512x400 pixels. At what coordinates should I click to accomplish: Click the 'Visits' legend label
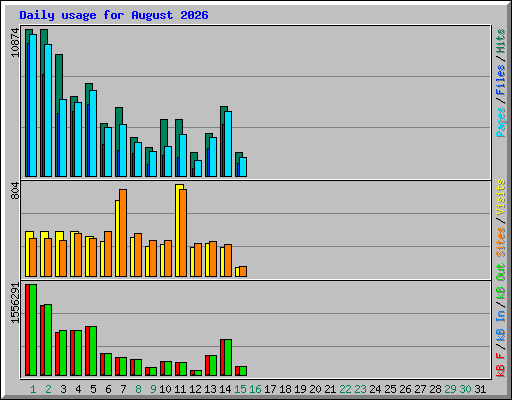[501, 197]
